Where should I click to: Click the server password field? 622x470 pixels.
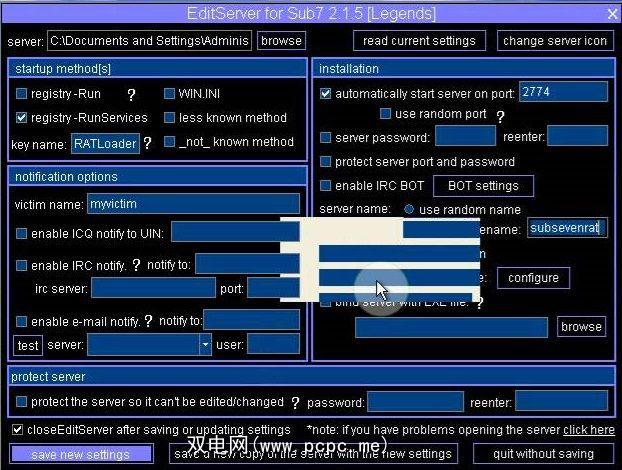465,136
